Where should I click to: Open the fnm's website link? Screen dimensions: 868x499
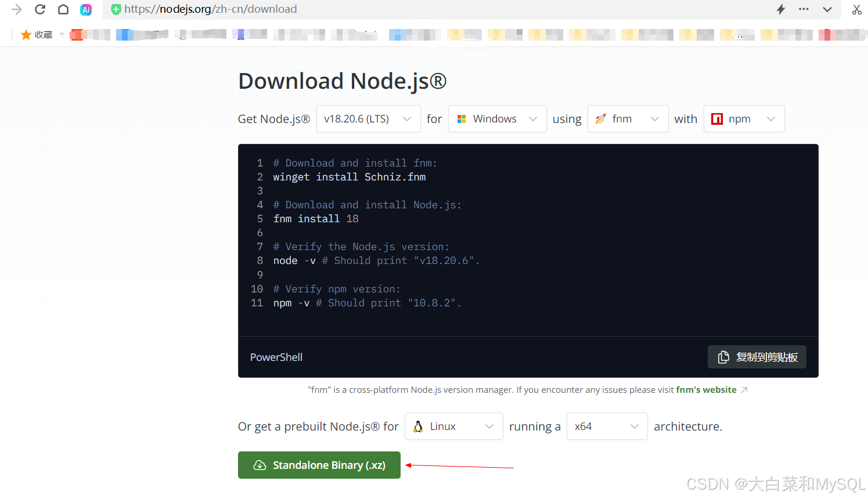tap(706, 390)
